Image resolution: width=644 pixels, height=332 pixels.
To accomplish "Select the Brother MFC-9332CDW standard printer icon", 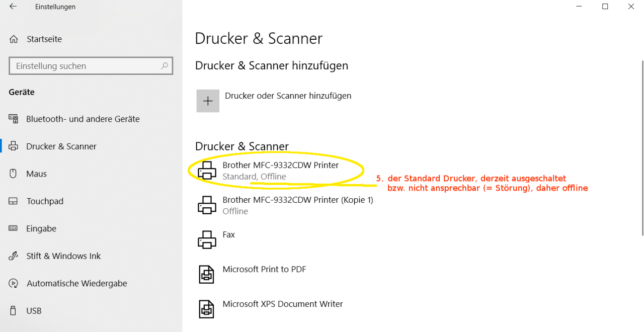I will 207,171.
